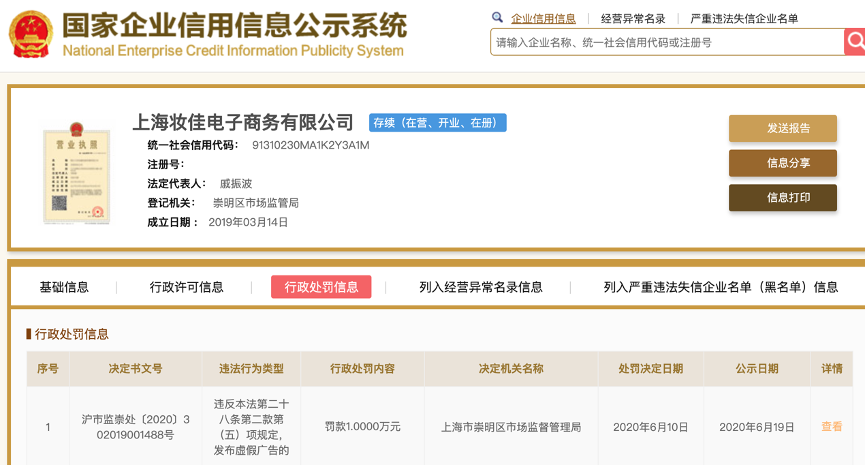Click the 行政处罚内容 column header
Image resolution: width=866 pixels, height=466 pixels.
click(362, 368)
